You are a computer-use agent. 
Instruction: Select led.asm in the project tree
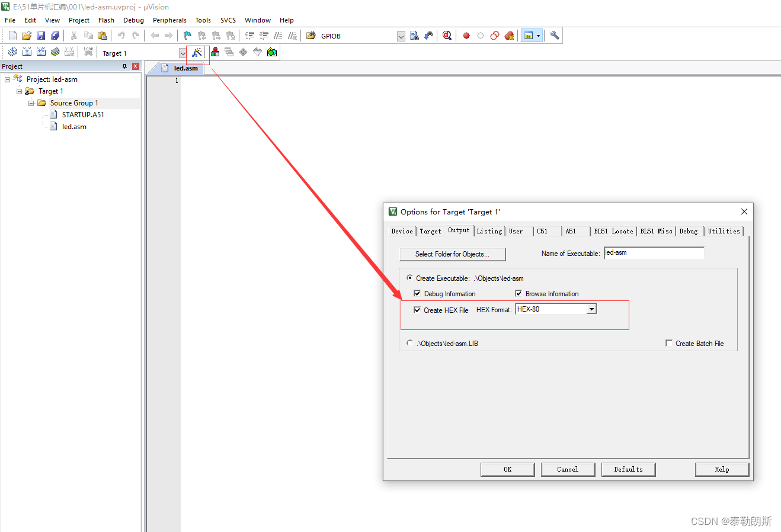click(x=74, y=127)
